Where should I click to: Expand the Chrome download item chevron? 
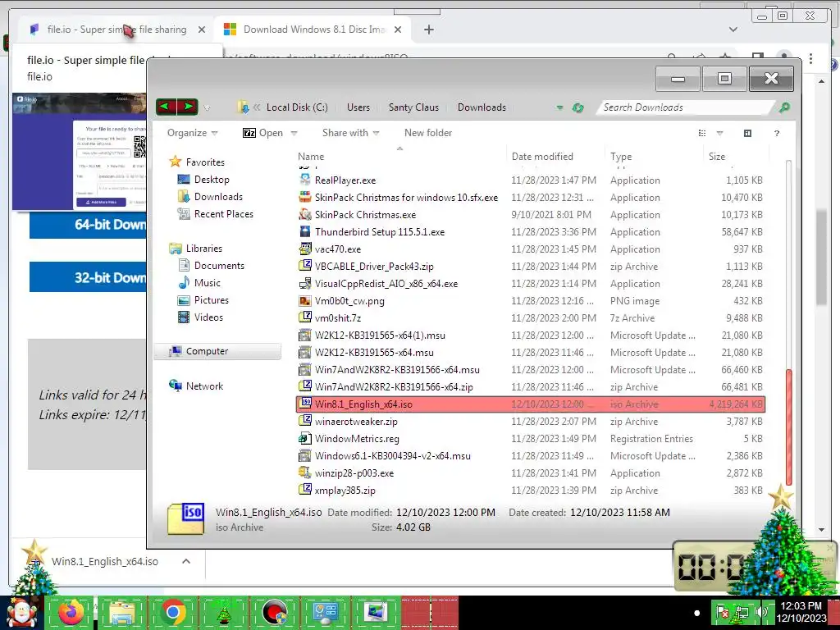(x=186, y=561)
